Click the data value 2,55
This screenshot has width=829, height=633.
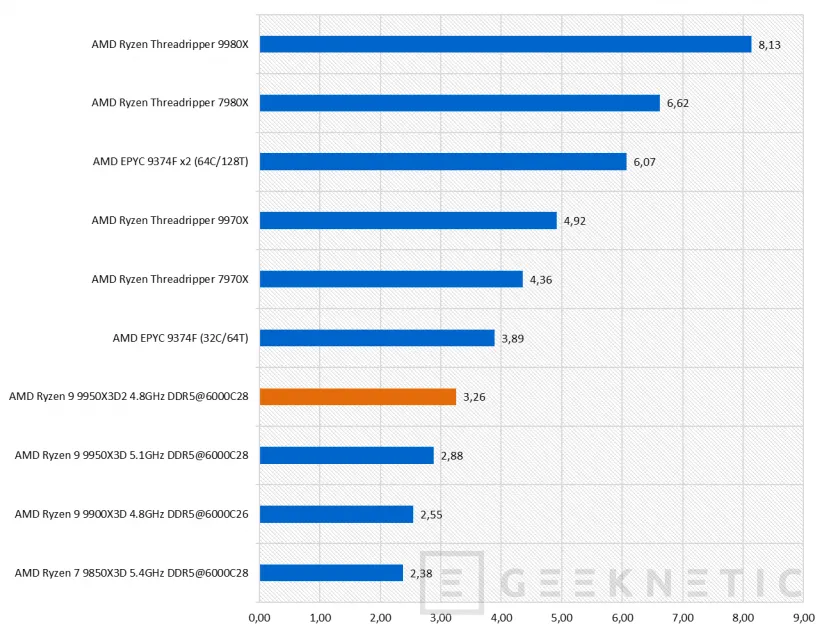(x=431, y=515)
